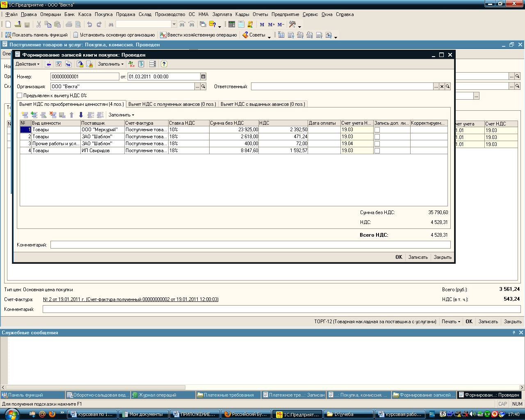Toggle 'Запись доп. листа' checkbox for ООО Меркурий row

[377, 130]
